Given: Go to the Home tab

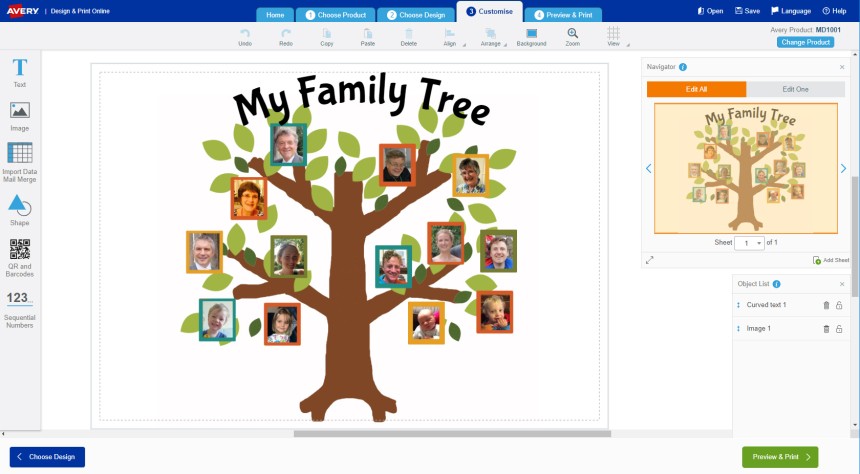Looking at the screenshot, I should [275, 15].
